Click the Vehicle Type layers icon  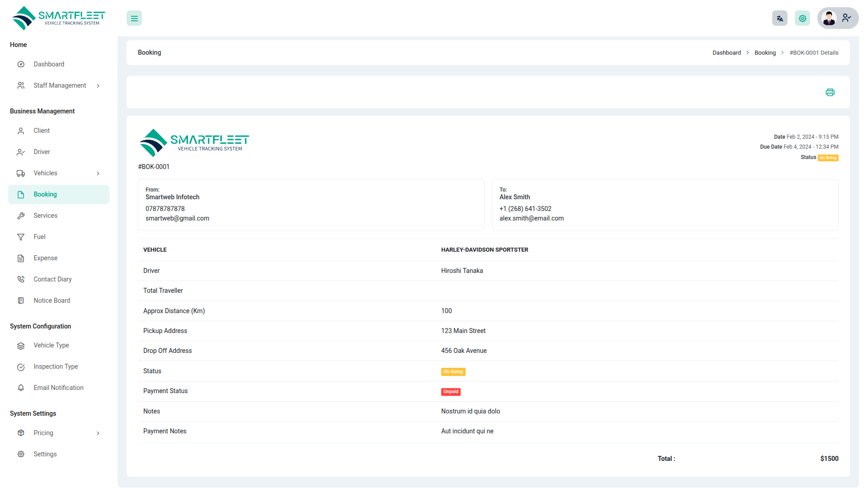21,346
